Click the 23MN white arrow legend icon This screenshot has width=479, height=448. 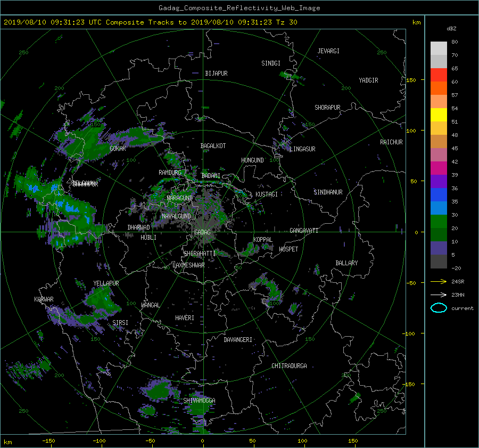pyautogui.click(x=439, y=295)
